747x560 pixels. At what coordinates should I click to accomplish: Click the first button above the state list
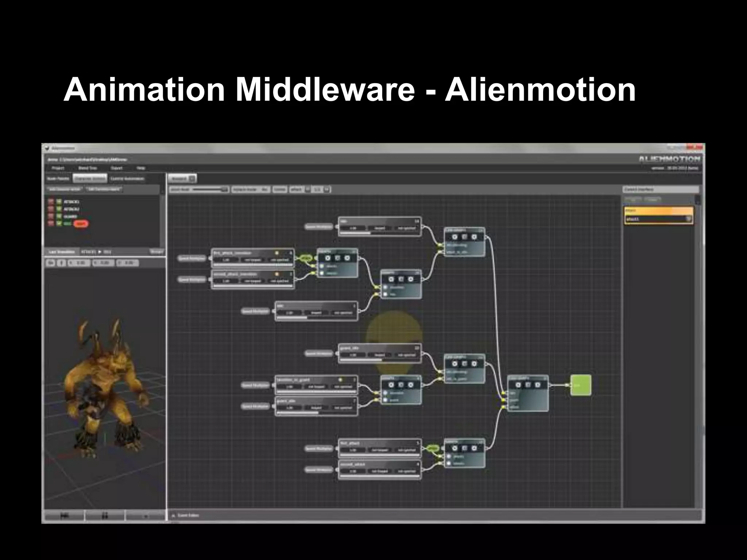click(x=64, y=189)
